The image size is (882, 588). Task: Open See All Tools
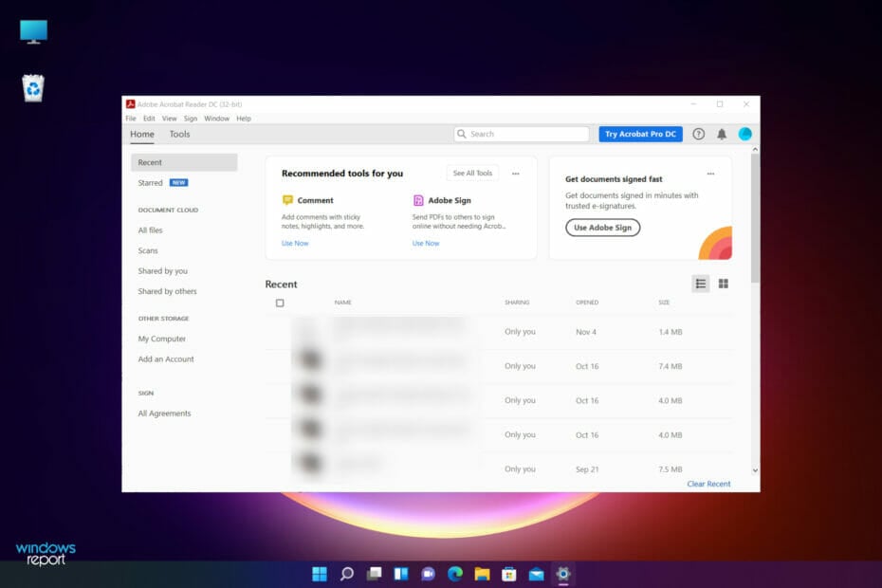pyautogui.click(x=472, y=173)
